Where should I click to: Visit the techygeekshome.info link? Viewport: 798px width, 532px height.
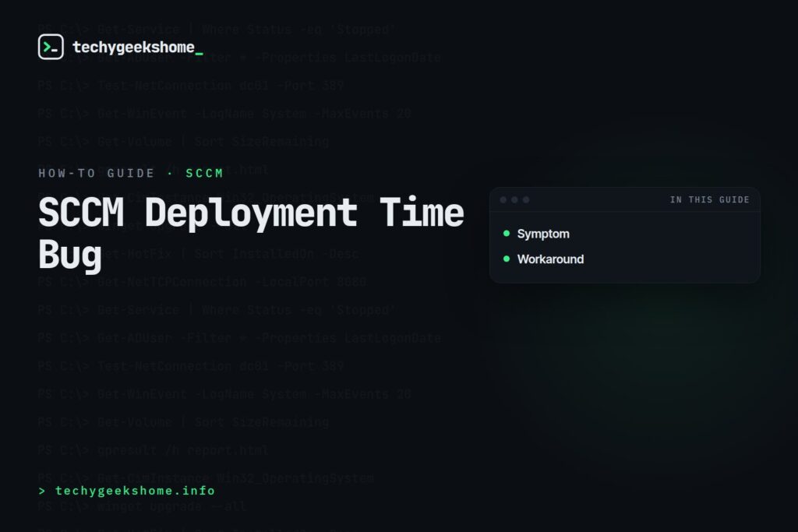point(127,491)
